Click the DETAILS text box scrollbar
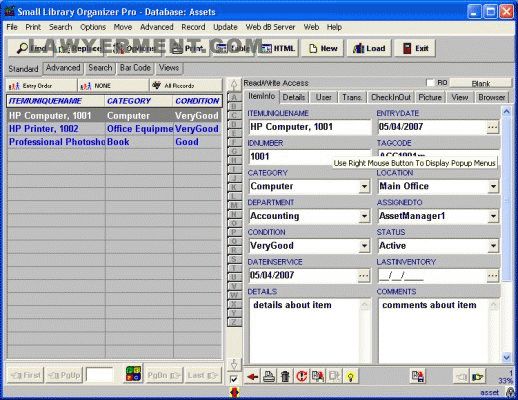 365,331
